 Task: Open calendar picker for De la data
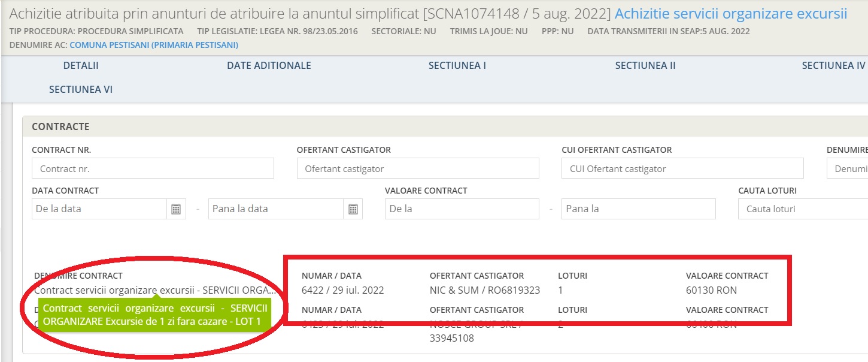(x=176, y=209)
